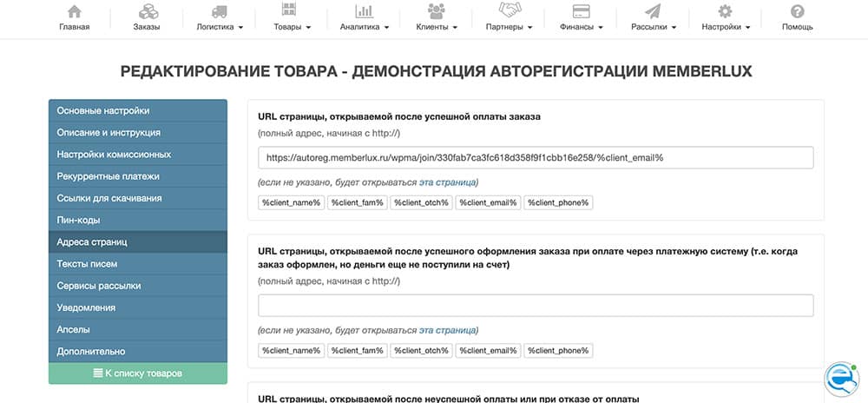The width and height of the screenshot is (868, 403).
Task: Expand the Настройки dropdown menu
Action: 727,27
